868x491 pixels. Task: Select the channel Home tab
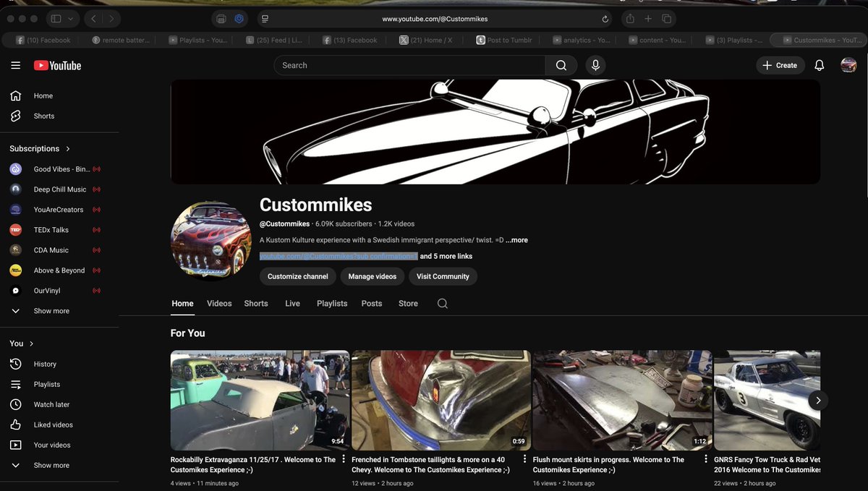pyautogui.click(x=182, y=304)
